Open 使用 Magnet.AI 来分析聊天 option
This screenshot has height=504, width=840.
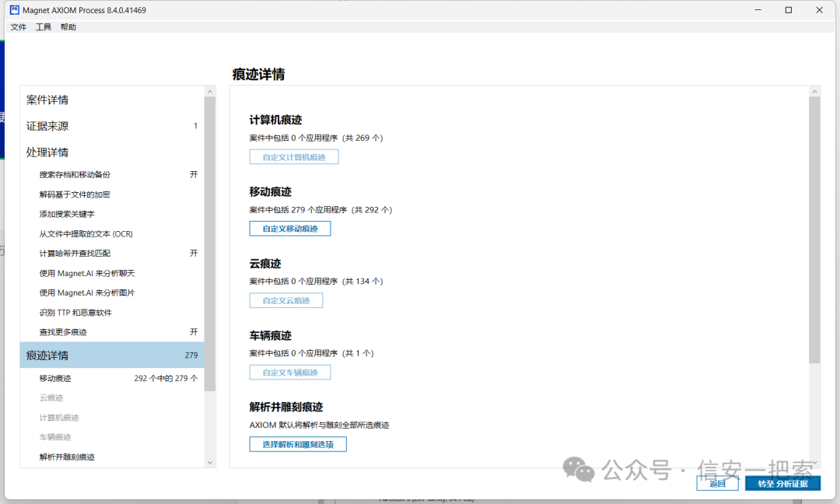[112, 273]
